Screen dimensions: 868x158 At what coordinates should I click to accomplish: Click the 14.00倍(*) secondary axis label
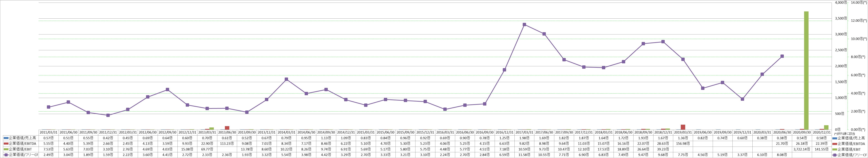[x=859, y=2]
